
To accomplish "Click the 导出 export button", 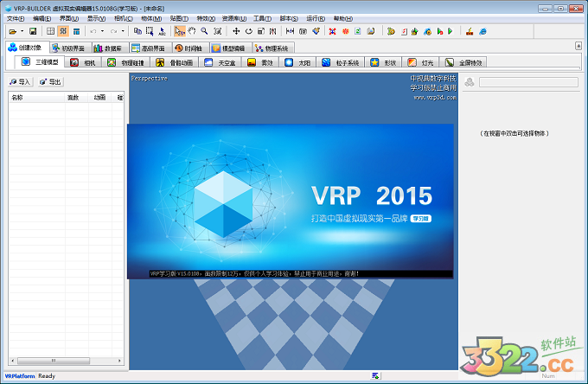I will (51, 82).
